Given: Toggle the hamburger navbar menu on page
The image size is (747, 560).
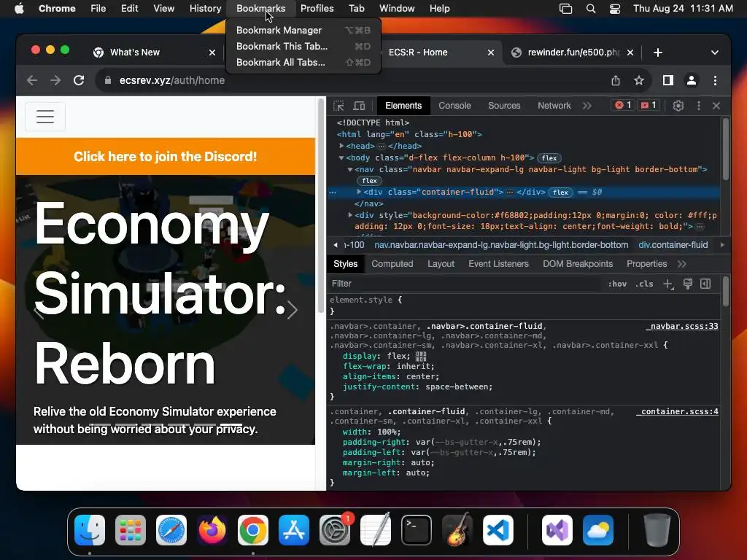Looking at the screenshot, I should tap(45, 117).
